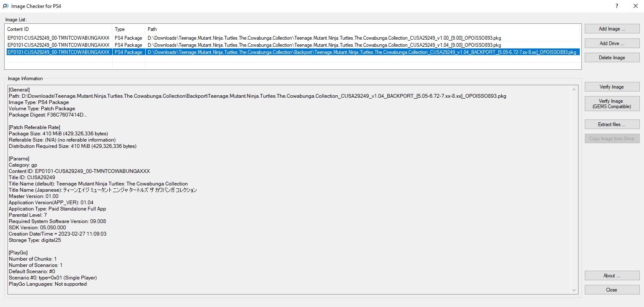
Task: Click the Parental Level: 7 line
Action: [28, 215]
